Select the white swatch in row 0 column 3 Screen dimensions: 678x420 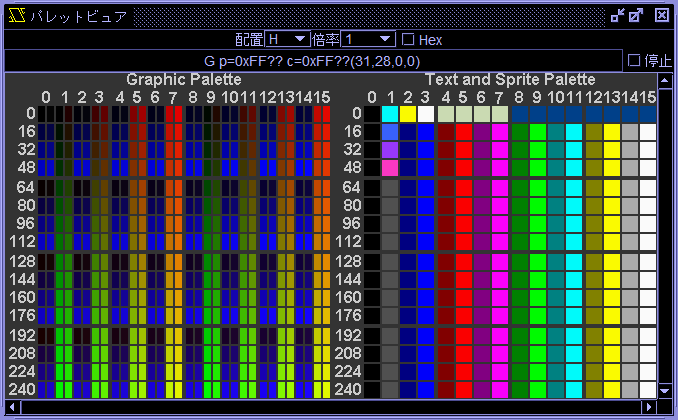(x=426, y=114)
